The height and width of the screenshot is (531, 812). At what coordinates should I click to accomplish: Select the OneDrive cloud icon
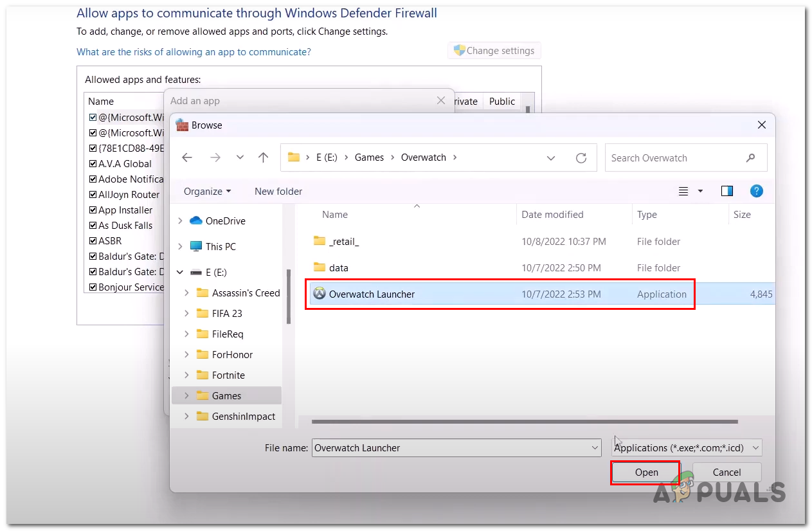click(196, 221)
